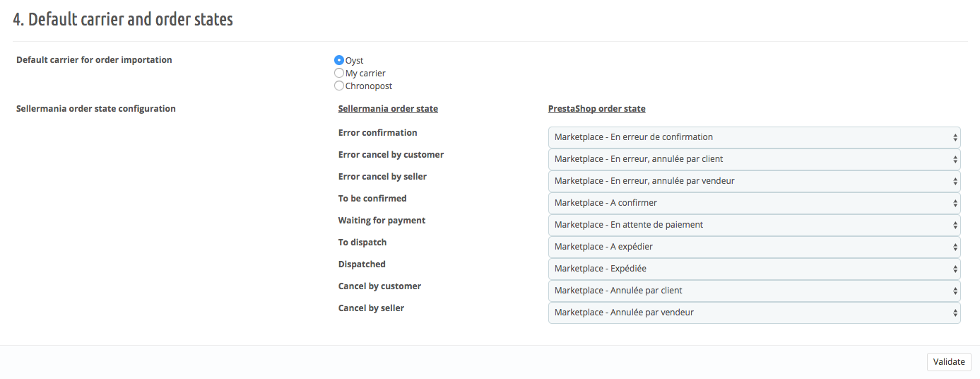This screenshot has width=980, height=379.
Task: Choose My carrier as default carrier
Action: (339, 74)
